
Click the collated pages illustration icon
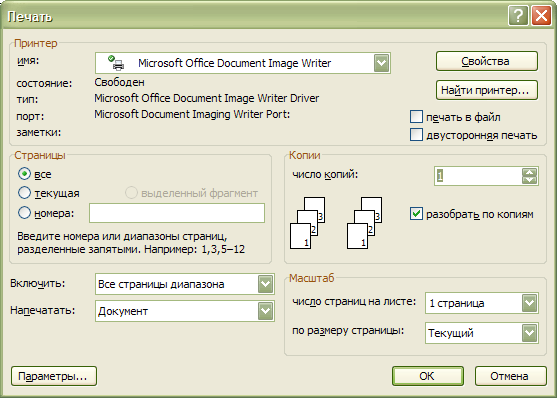pos(336,223)
